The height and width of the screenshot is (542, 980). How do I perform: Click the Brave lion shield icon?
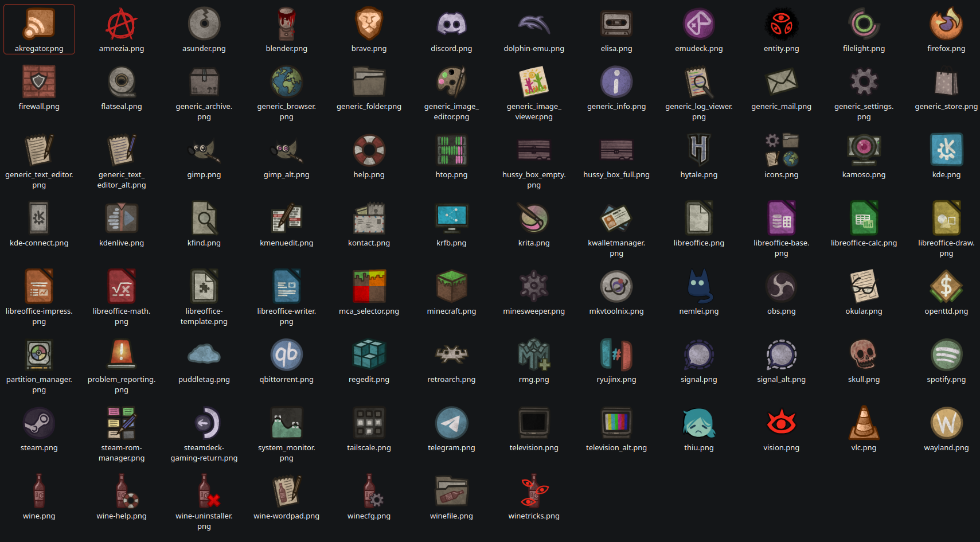pos(369,24)
